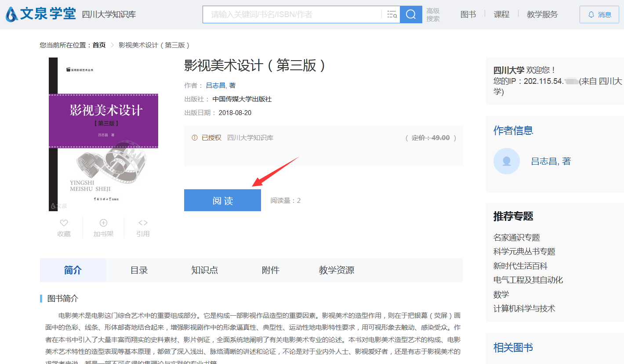The width and height of the screenshot is (624, 364).
Task: Click the 文泉学堂 logo
Action: (x=40, y=14)
